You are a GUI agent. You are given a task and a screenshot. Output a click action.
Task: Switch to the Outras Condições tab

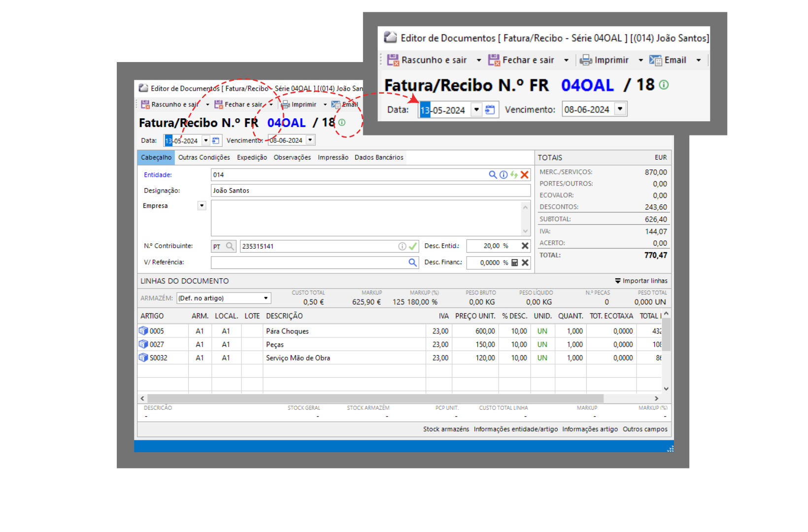[x=204, y=158]
